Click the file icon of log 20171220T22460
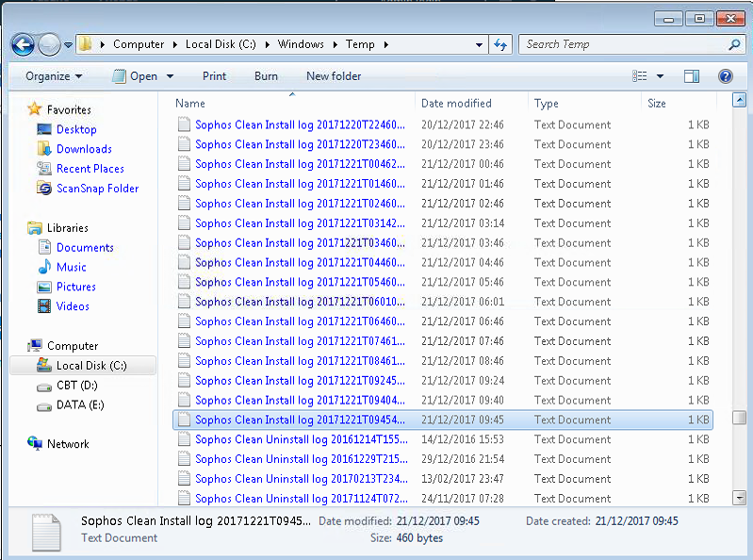This screenshot has height=560, width=753. point(184,124)
